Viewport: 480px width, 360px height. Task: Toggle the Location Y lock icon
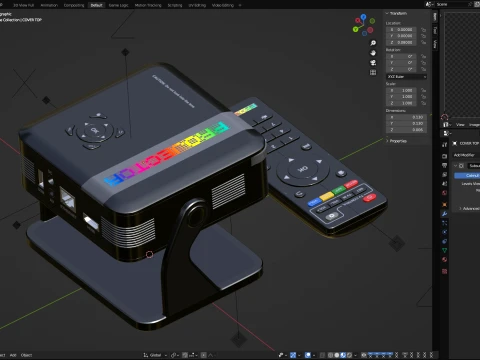click(x=423, y=36)
